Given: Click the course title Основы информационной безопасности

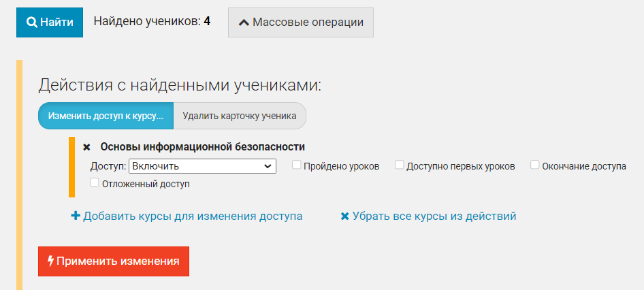Looking at the screenshot, I should coord(202,147).
